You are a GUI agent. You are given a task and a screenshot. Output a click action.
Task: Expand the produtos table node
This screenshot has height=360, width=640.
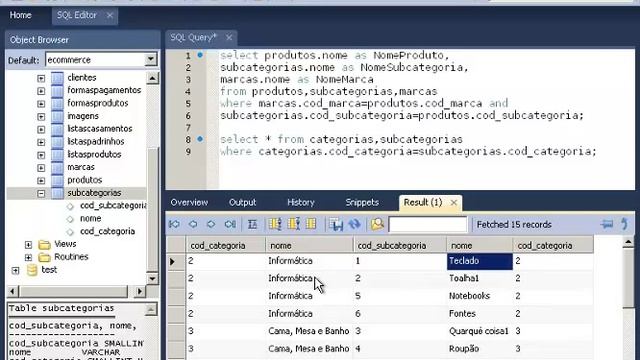[41, 180]
